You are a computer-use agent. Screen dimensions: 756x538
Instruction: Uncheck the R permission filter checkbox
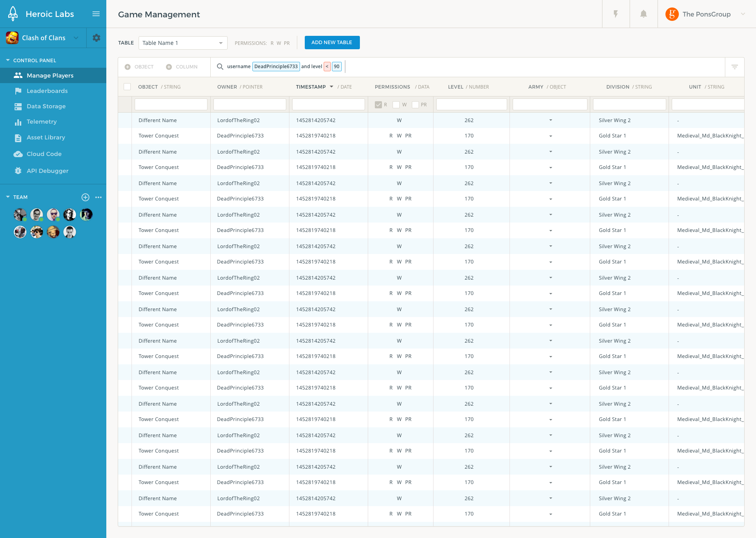tap(378, 105)
